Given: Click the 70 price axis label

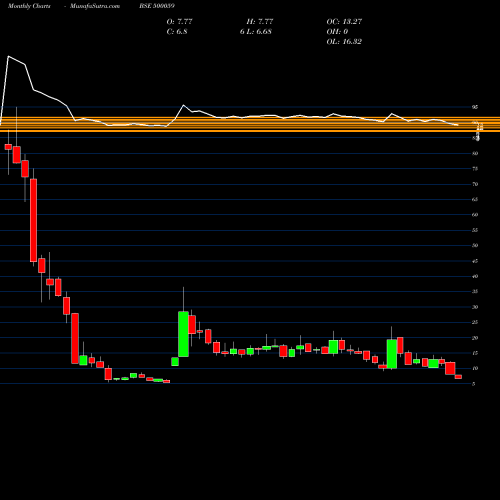Looking at the screenshot, I should tap(475, 184).
